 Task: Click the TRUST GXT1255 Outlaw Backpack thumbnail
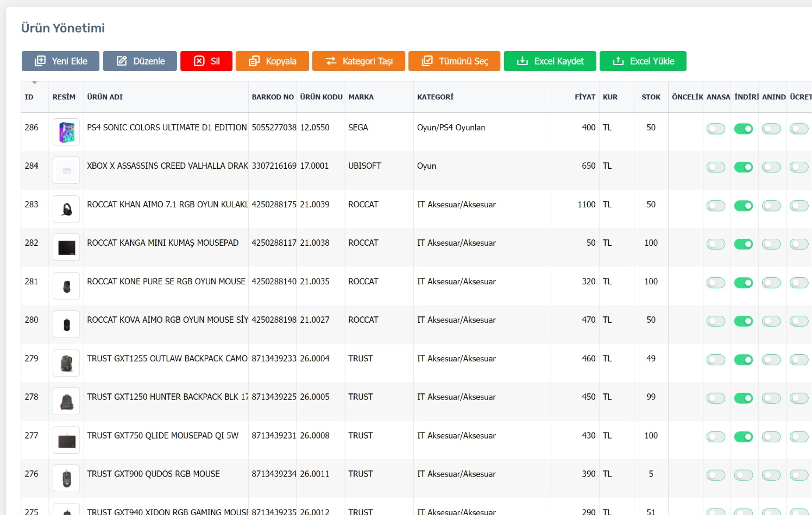pyautogui.click(x=66, y=363)
